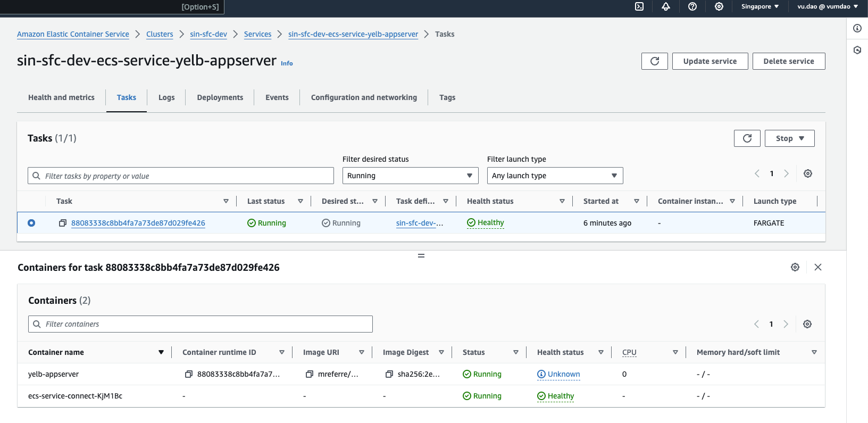Copy the mreferre image URI
868x423 pixels.
[x=309, y=374]
